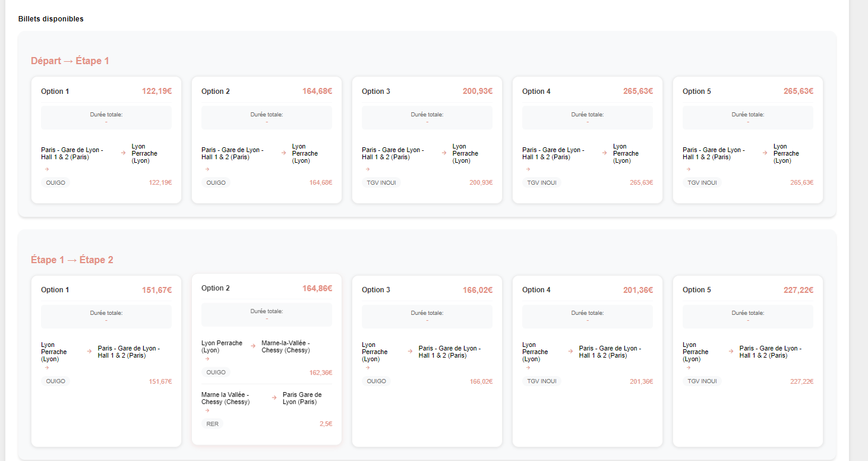
Task: Click Lyon Perrache (Lyon) origin in the 164,86€ card
Action: point(222,347)
